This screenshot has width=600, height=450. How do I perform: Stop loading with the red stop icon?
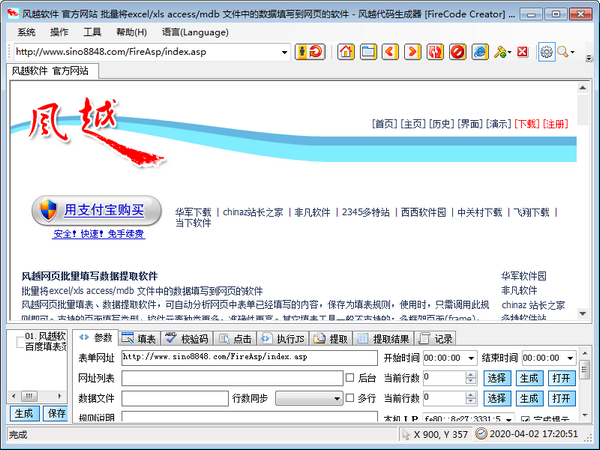pyautogui.click(x=457, y=52)
